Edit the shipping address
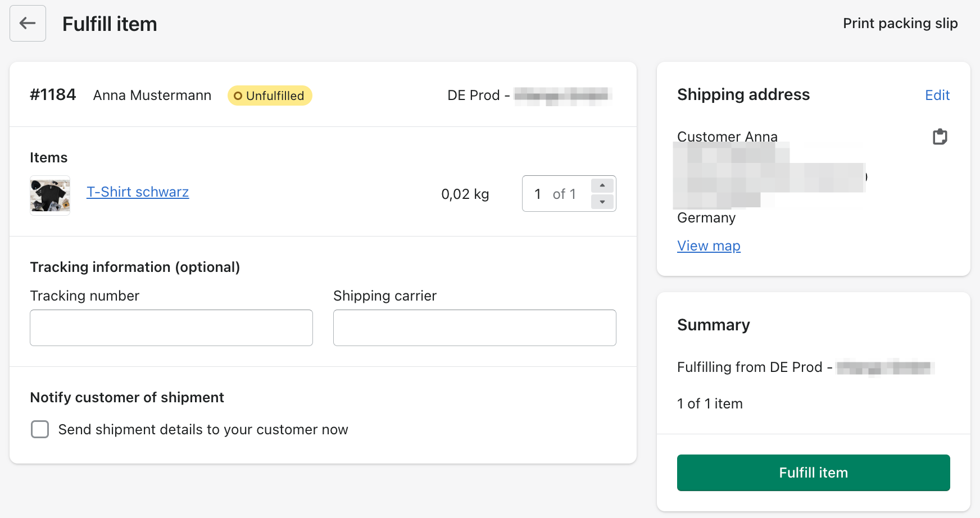Viewport: 980px width, 518px height. click(x=937, y=96)
